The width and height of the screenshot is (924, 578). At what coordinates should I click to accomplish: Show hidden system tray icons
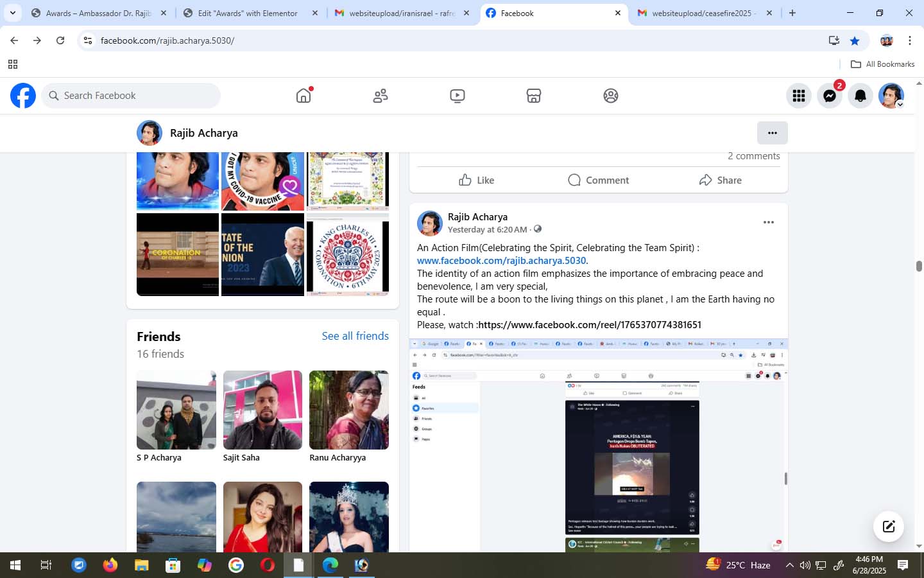(789, 565)
